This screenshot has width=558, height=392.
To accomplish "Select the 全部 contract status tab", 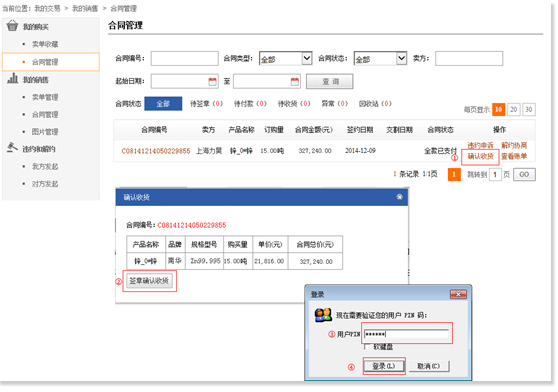I will tap(163, 104).
